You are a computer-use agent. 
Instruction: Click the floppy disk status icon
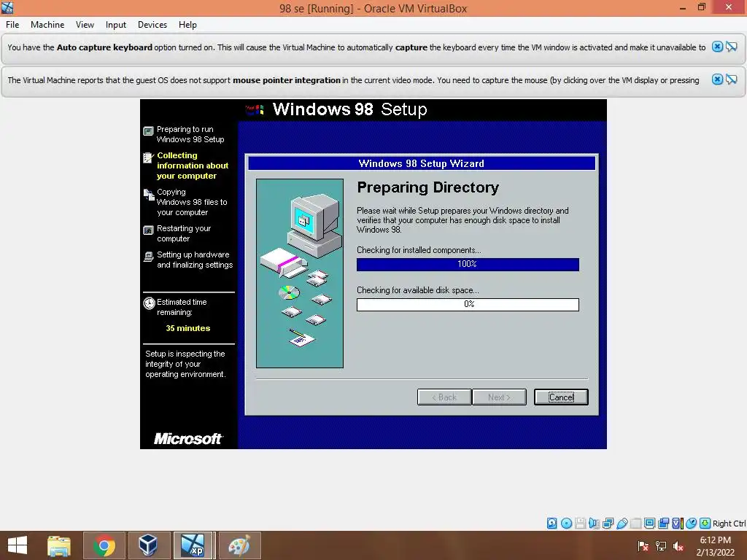(x=580, y=524)
